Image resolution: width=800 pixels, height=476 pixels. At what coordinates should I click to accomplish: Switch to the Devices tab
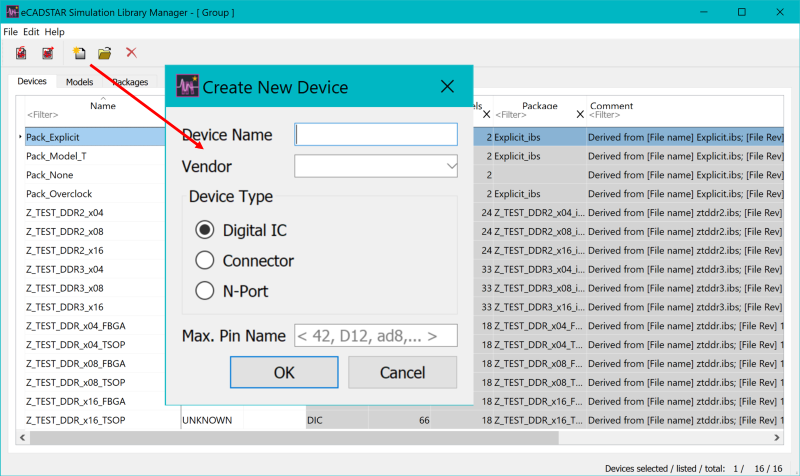click(x=32, y=82)
